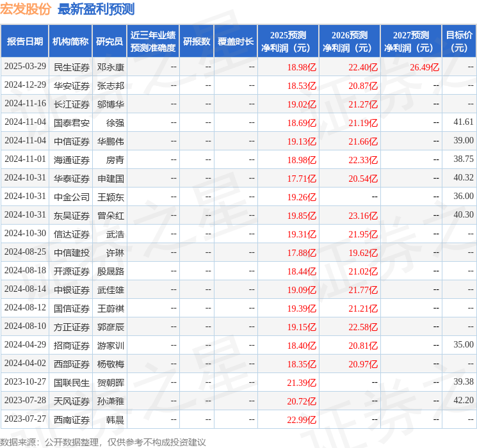The width and height of the screenshot is (477, 448).
Task: Click 国泰君安 target price 41.61
Action: 463,122
